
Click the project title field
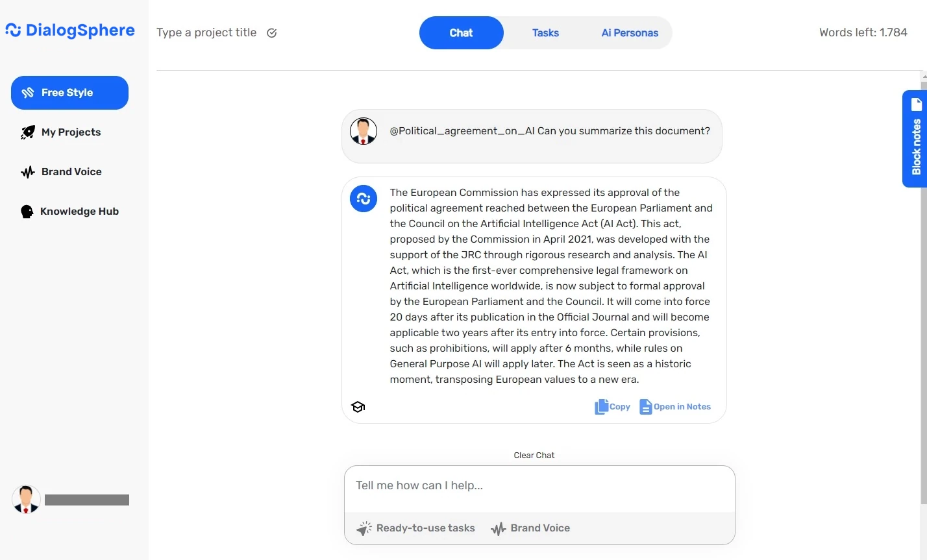click(x=206, y=33)
